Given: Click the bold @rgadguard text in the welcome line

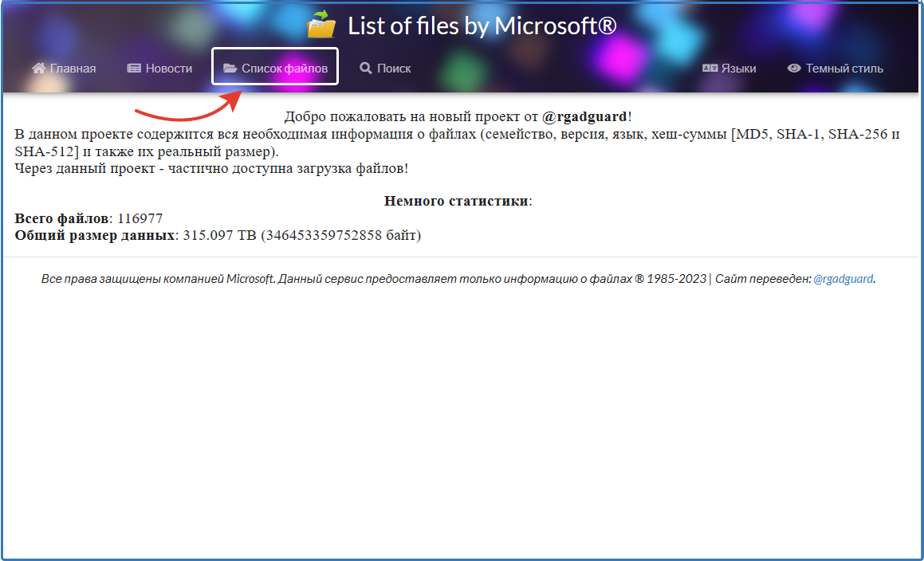Looking at the screenshot, I should 584,116.
